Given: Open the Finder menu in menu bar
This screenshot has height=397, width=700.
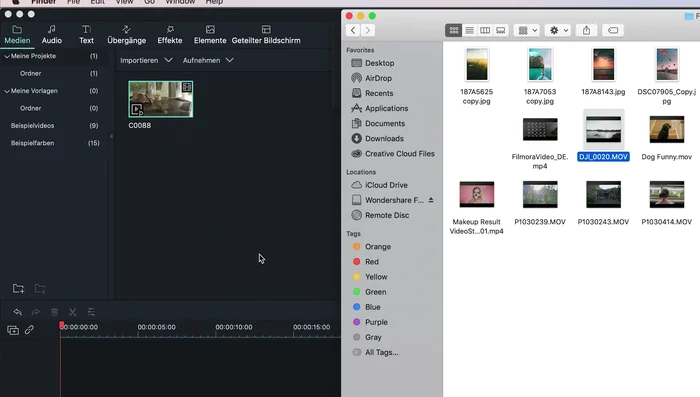Looking at the screenshot, I should coord(43,2).
